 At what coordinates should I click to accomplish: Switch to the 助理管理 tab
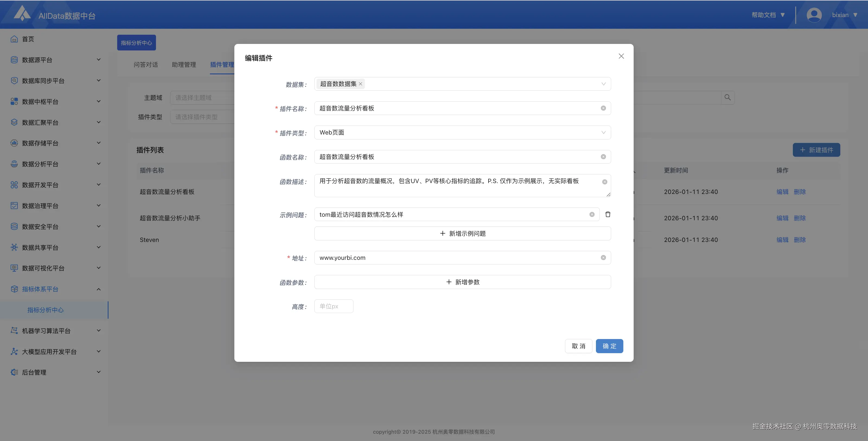184,65
